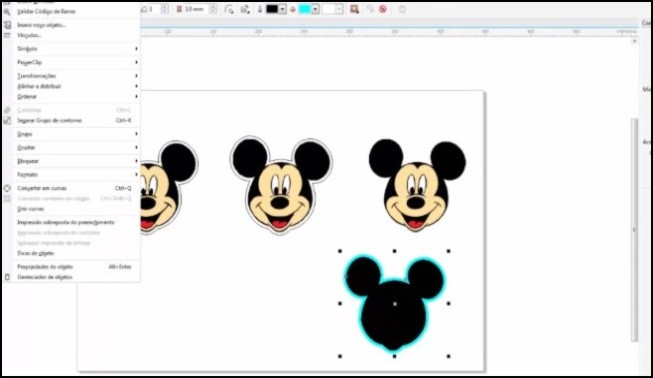Click the red no-symbol toolbar icon
The width and height of the screenshot is (653, 378).
pos(383,9)
